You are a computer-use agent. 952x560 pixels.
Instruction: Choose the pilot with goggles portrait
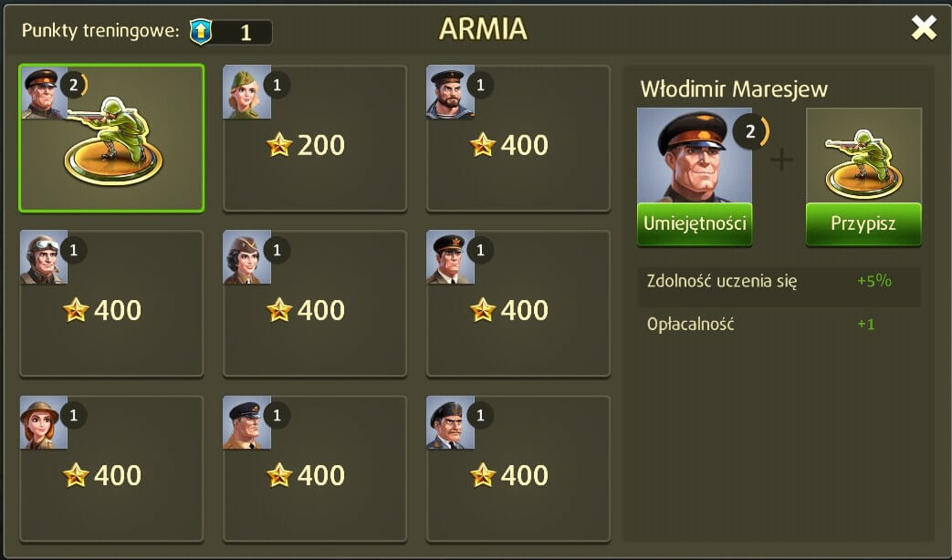coord(43,257)
